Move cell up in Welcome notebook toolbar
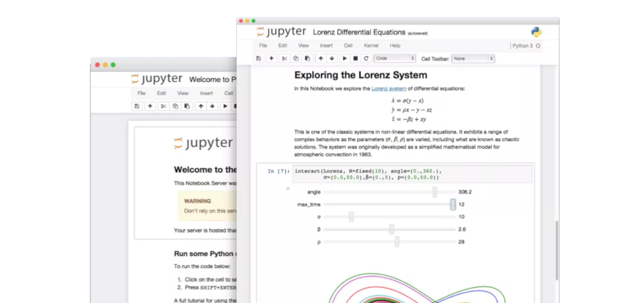This screenshot has width=644, height=303. pos(201,106)
